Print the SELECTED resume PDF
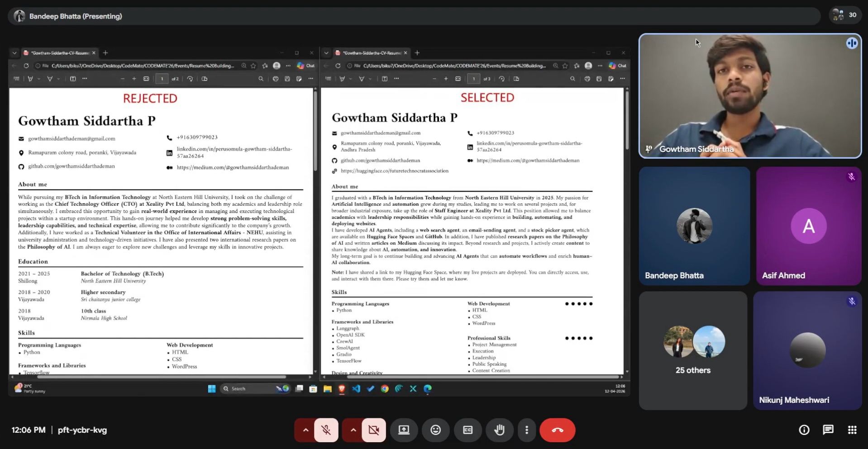Image resolution: width=868 pixels, height=449 pixels. click(x=587, y=79)
